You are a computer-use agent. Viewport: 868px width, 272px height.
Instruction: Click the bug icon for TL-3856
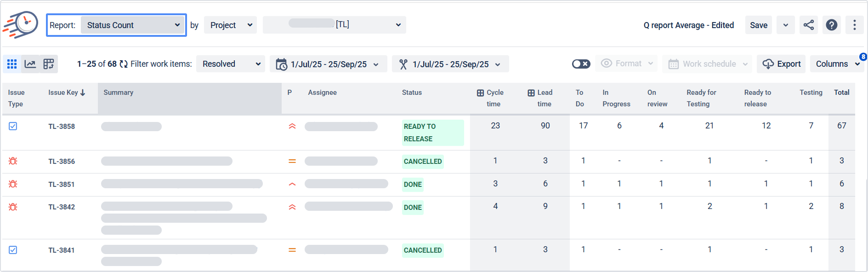click(13, 161)
